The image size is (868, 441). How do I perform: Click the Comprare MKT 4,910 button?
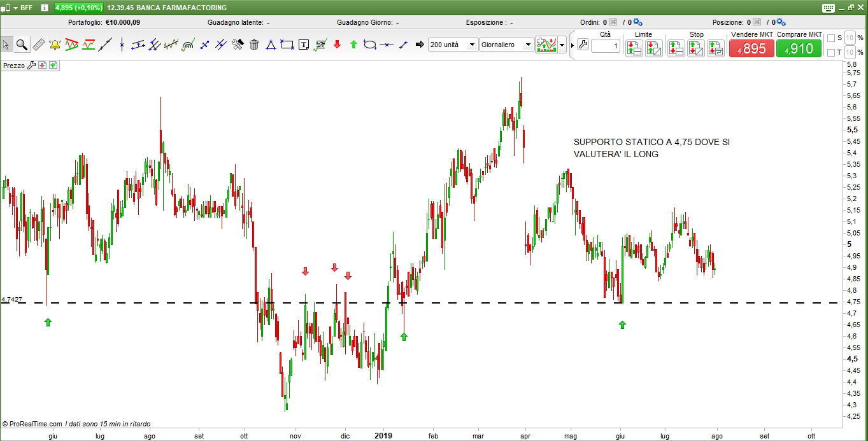coord(799,49)
